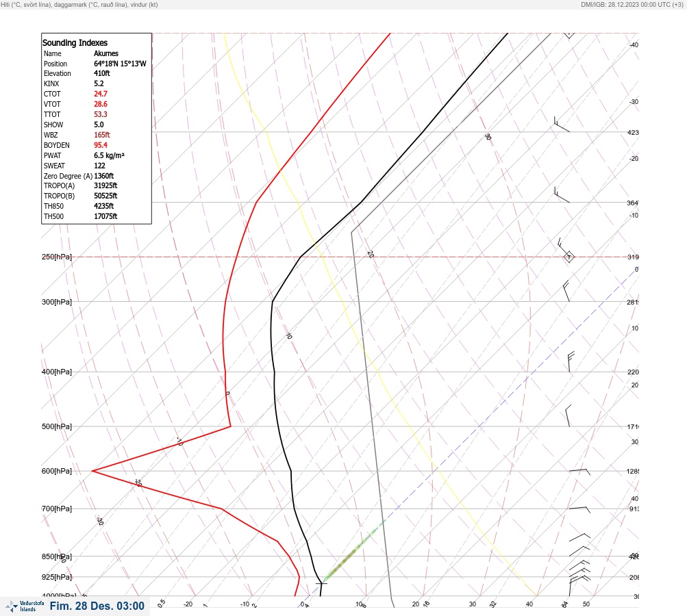
Task: Click the TTOT value 53.3
Action: tap(100, 114)
